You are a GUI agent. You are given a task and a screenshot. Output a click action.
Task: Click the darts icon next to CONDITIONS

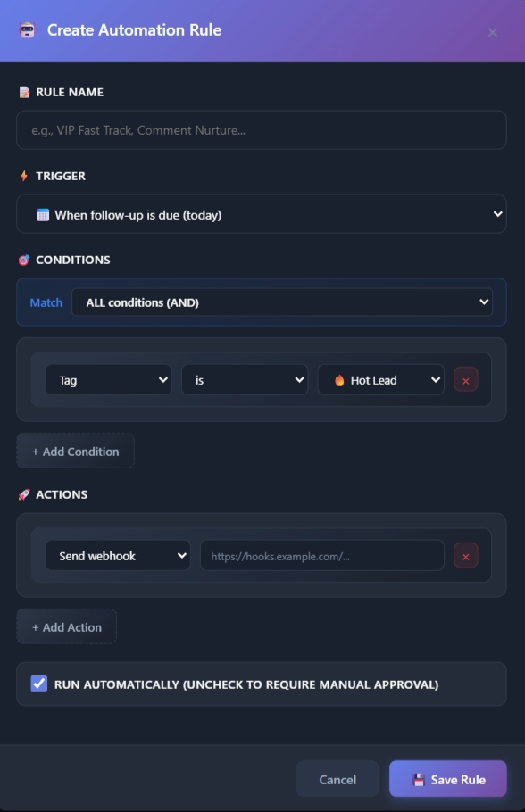[24, 260]
